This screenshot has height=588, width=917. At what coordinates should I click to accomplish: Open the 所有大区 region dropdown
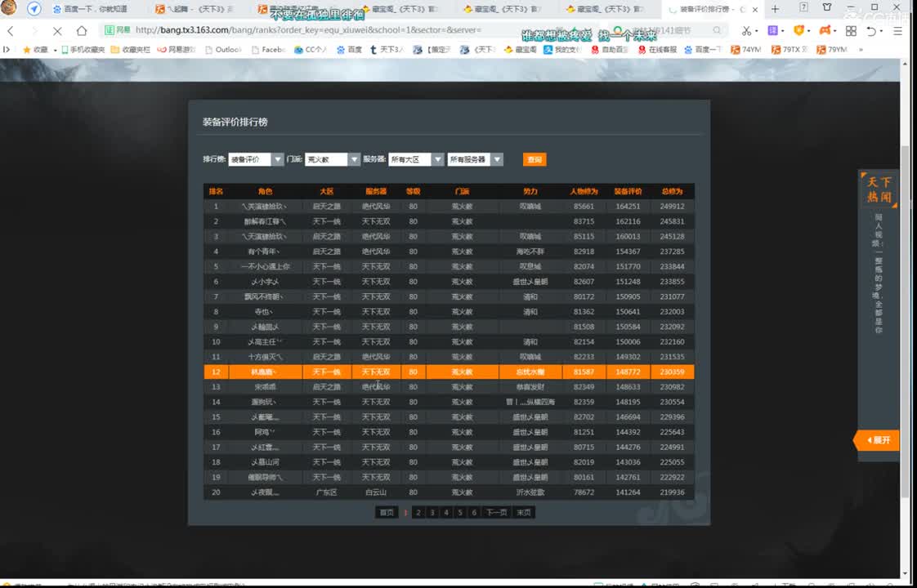[416, 159]
